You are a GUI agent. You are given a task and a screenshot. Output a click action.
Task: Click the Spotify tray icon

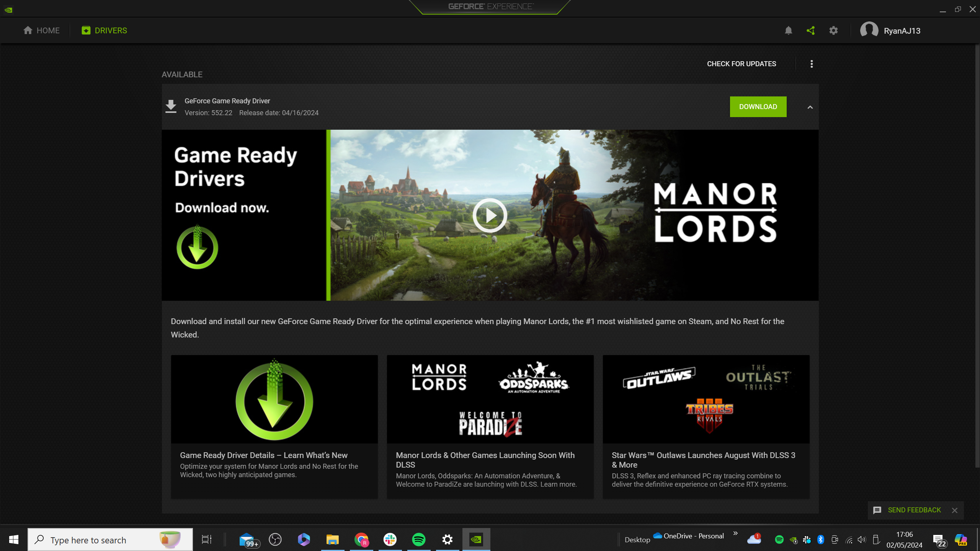pyautogui.click(x=779, y=540)
